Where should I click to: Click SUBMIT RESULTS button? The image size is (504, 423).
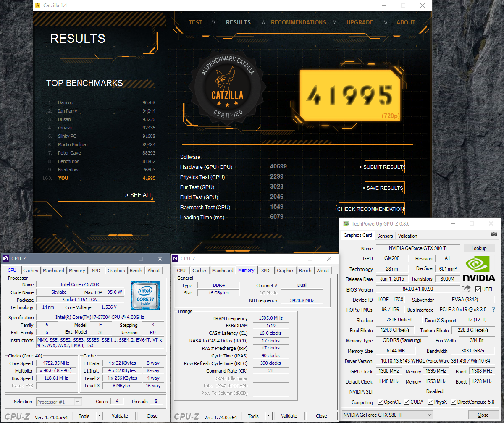coord(383,167)
